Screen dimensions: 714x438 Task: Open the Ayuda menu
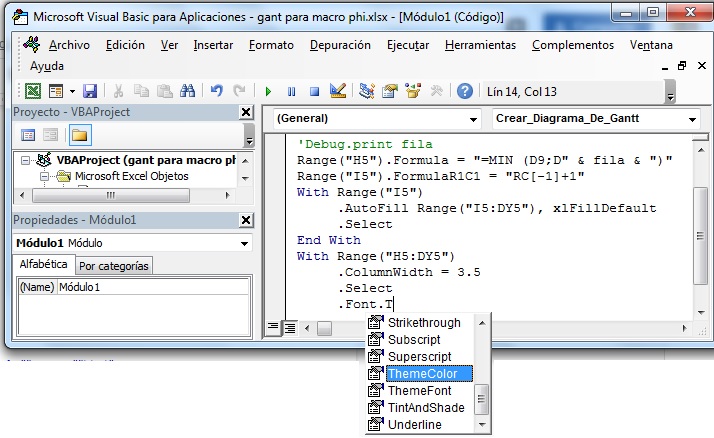pyautogui.click(x=47, y=66)
